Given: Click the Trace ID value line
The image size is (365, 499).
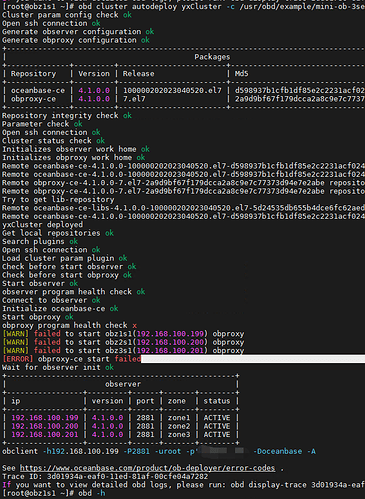Looking at the screenshot, I should coord(105,476).
